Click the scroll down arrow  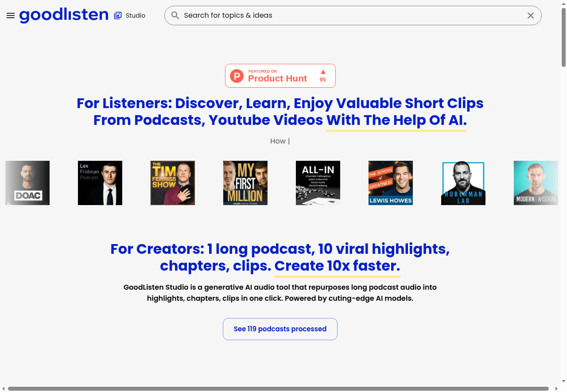pyautogui.click(x=563, y=381)
